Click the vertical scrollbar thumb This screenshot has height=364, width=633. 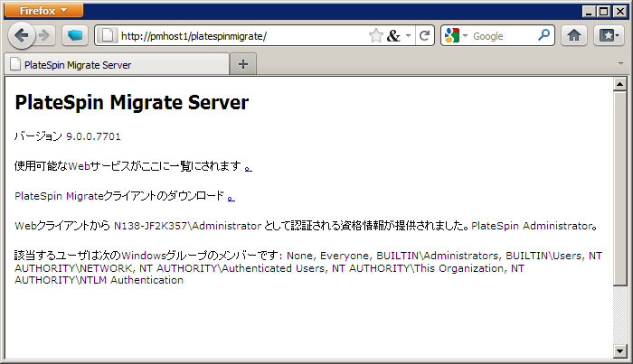point(619,188)
